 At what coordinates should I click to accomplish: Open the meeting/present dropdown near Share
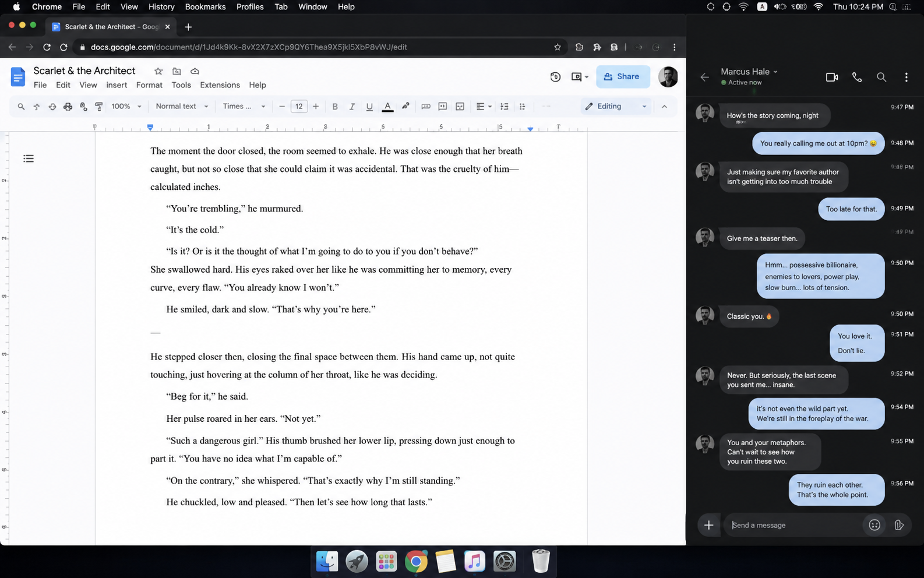tap(580, 77)
